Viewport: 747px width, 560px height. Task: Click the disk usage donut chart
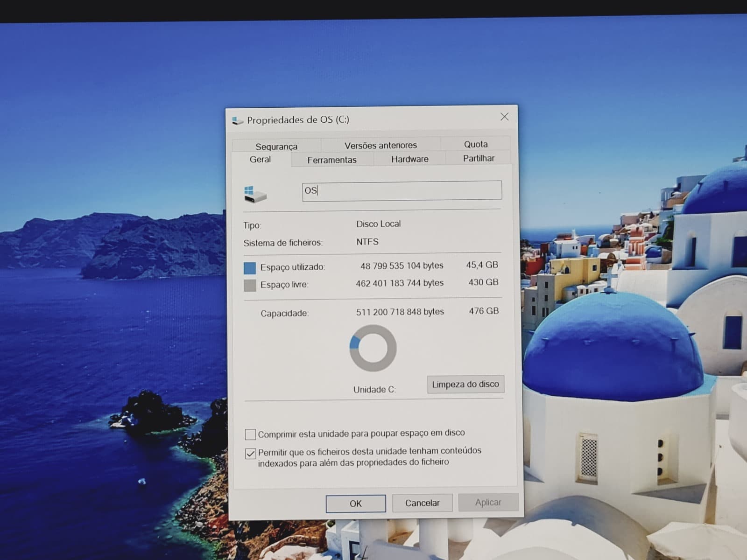coord(373,348)
